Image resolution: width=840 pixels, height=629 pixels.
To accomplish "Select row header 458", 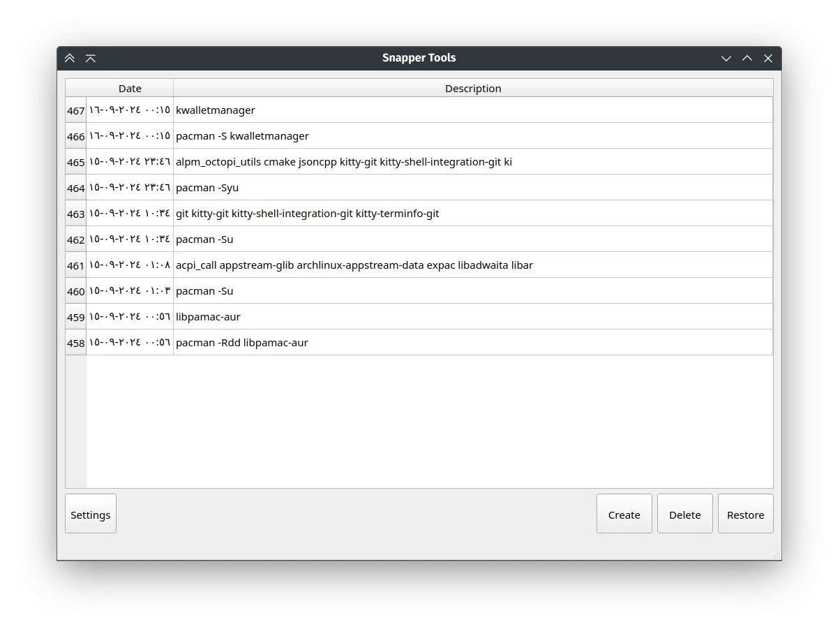I will [x=76, y=343].
